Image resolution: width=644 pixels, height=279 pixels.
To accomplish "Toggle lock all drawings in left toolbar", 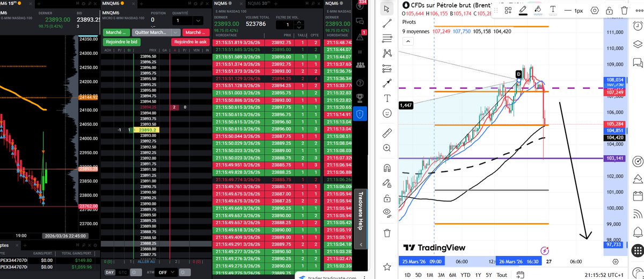I will click(387, 197).
